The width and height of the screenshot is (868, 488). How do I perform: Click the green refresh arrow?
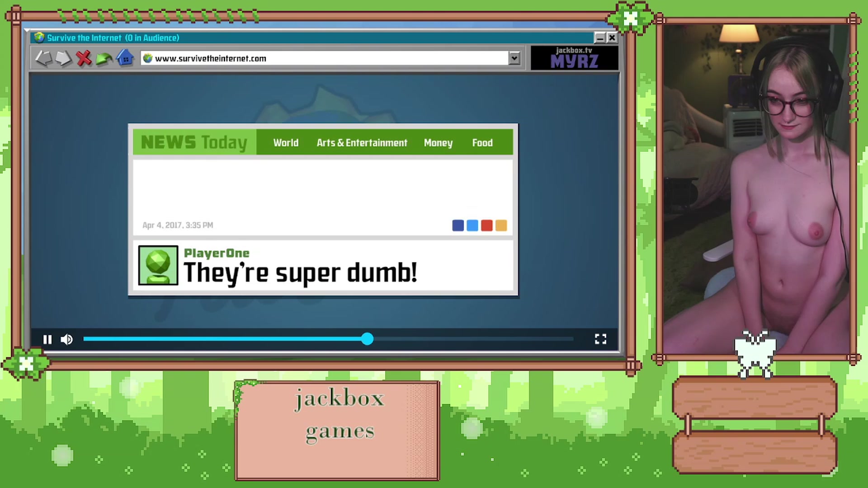tap(104, 59)
